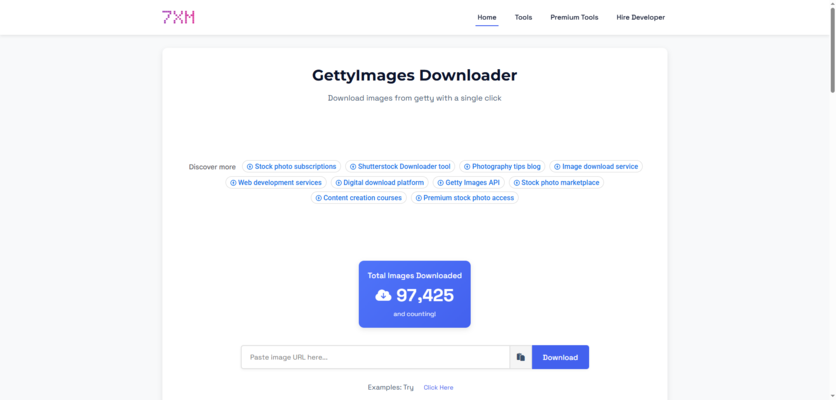Click the 7XM logo
This screenshot has width=836, height=400.
[178, 18]
